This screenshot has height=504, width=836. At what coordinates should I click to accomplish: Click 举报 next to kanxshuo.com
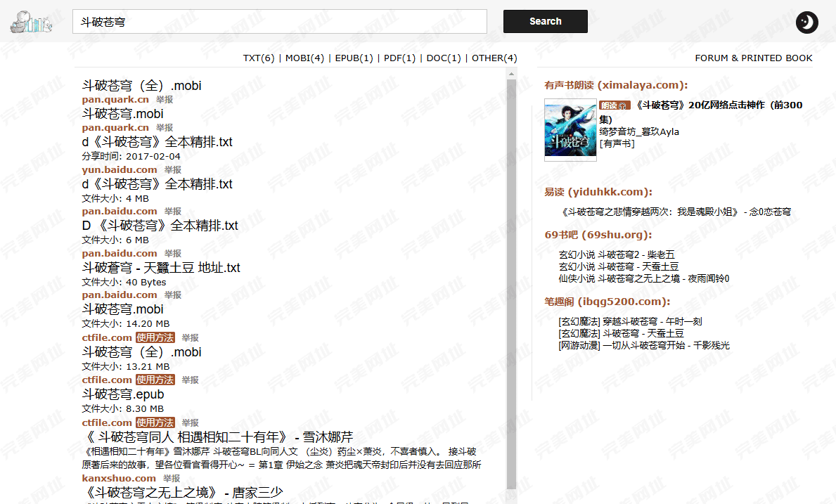[x=172, y=479]
